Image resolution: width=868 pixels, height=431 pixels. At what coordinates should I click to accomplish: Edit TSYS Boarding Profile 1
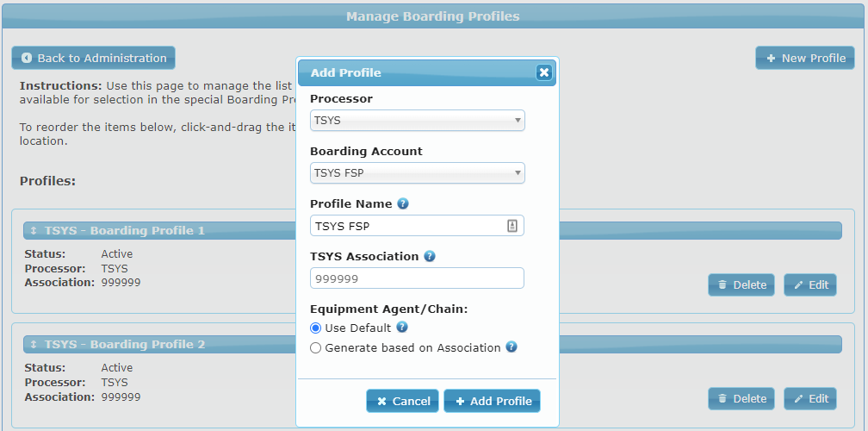(x=809, y=284)
